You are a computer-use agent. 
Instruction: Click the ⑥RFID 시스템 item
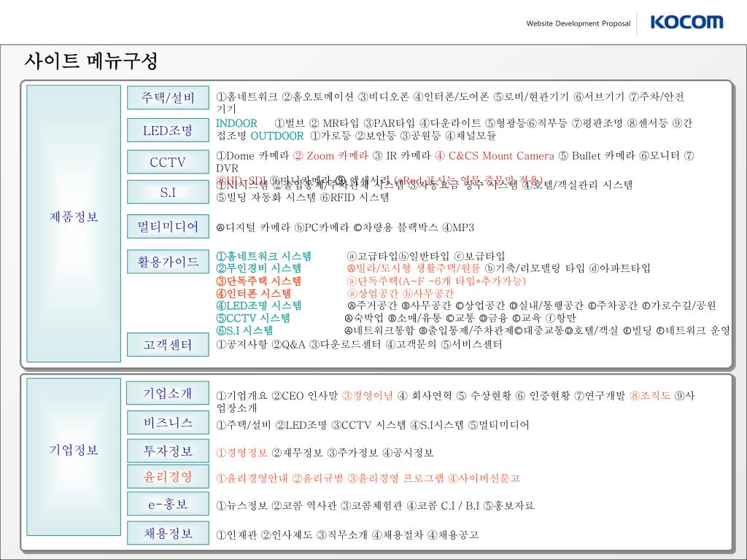355,197
